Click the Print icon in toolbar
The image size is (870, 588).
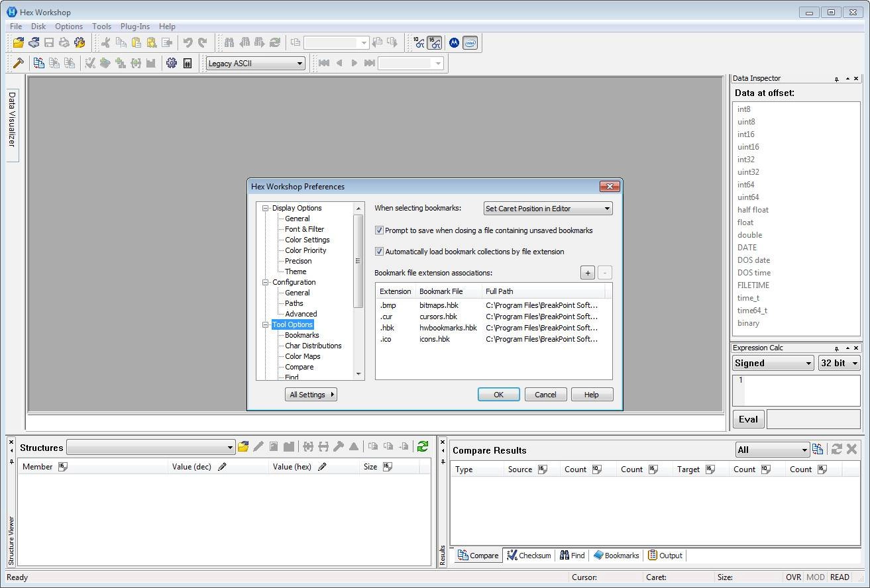tap(64, 42)
